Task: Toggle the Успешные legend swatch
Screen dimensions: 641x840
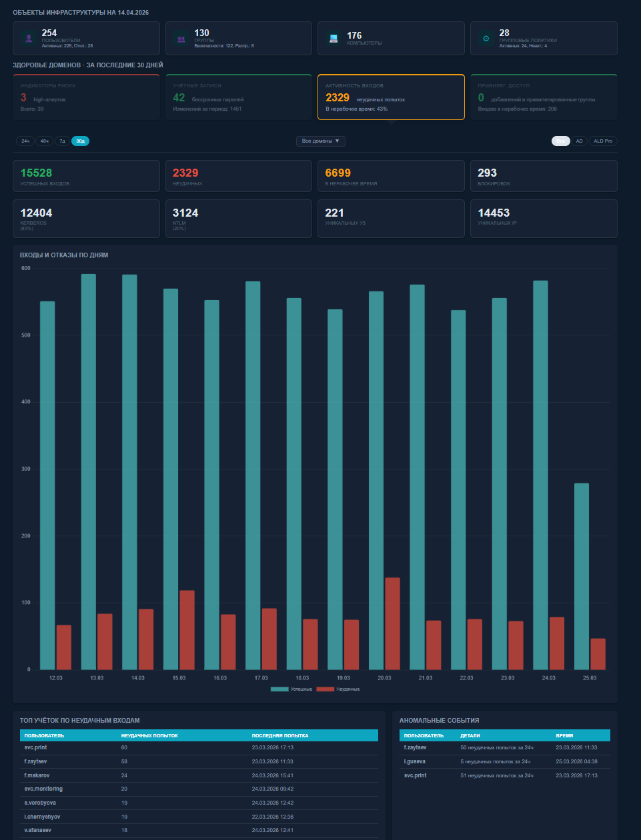Action: [x=279, y=689]
